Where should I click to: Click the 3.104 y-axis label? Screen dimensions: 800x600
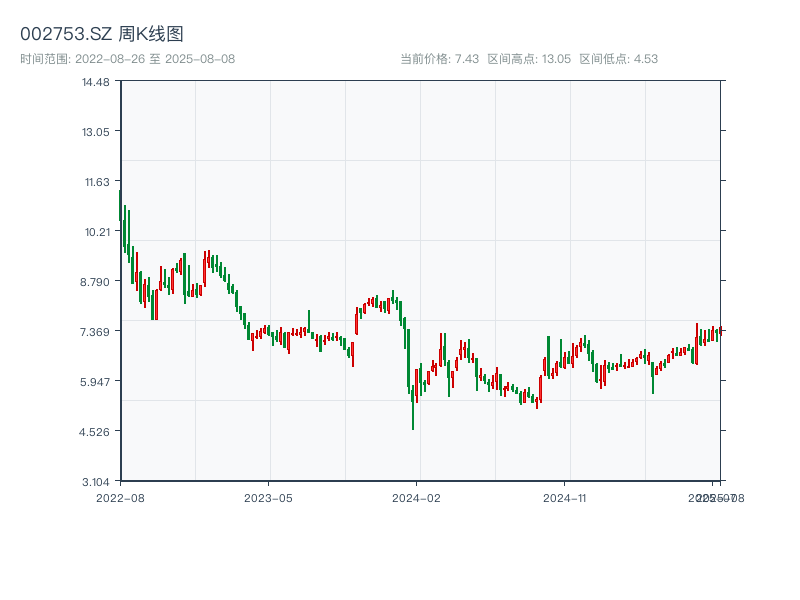pos(96,481)
